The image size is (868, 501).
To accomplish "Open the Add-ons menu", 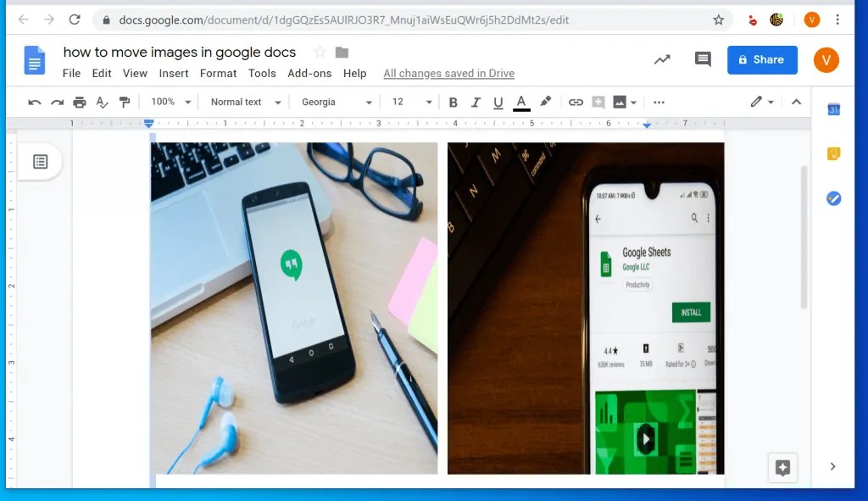I will (309, 73).
